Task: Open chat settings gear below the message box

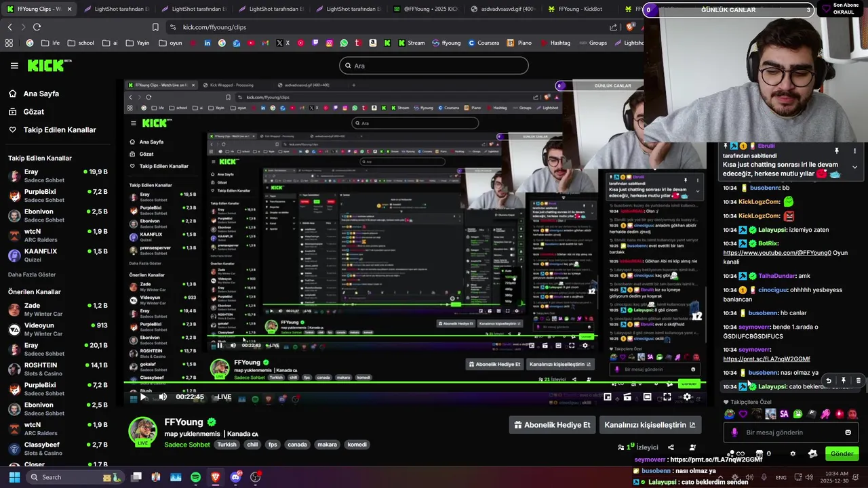Action: coord(793,453)
